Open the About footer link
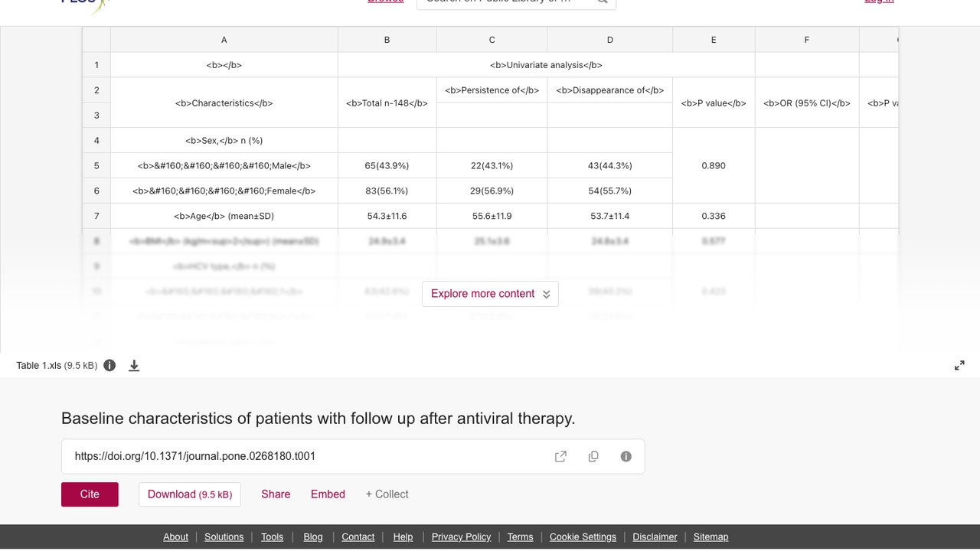The height and width of the screenshot is (551, 980). [x=175, y=537]
